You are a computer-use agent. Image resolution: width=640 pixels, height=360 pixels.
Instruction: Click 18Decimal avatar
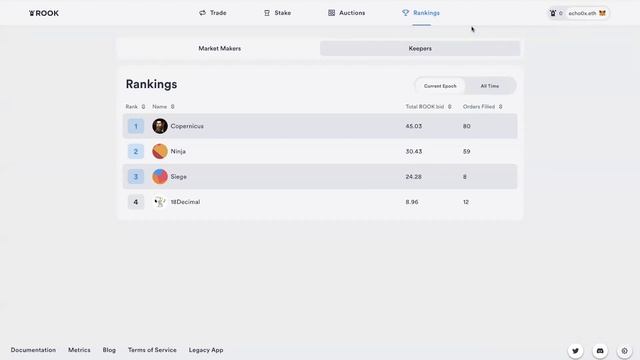[160, 202]
